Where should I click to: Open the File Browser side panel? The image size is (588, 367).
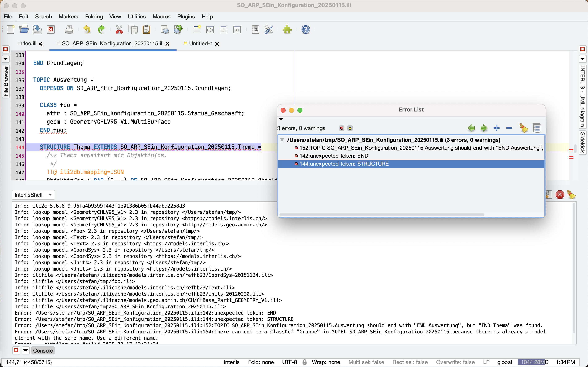6,82
